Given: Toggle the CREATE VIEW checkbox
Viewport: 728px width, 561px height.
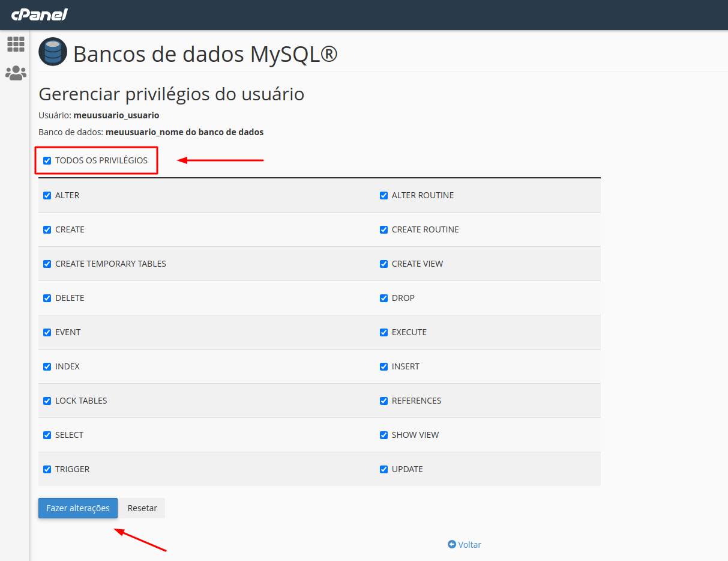Looking at the screenshot, I should click(x=384, y=264).
